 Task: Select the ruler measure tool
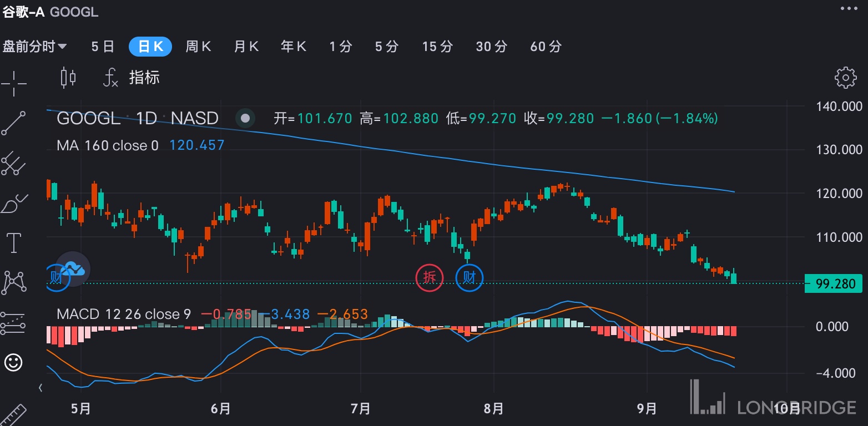point(13,415)
